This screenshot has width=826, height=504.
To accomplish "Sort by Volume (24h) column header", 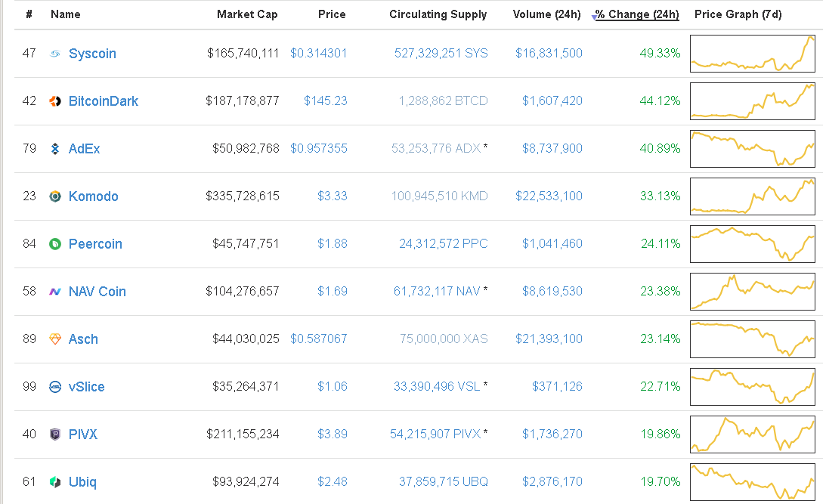I will 547,15.
